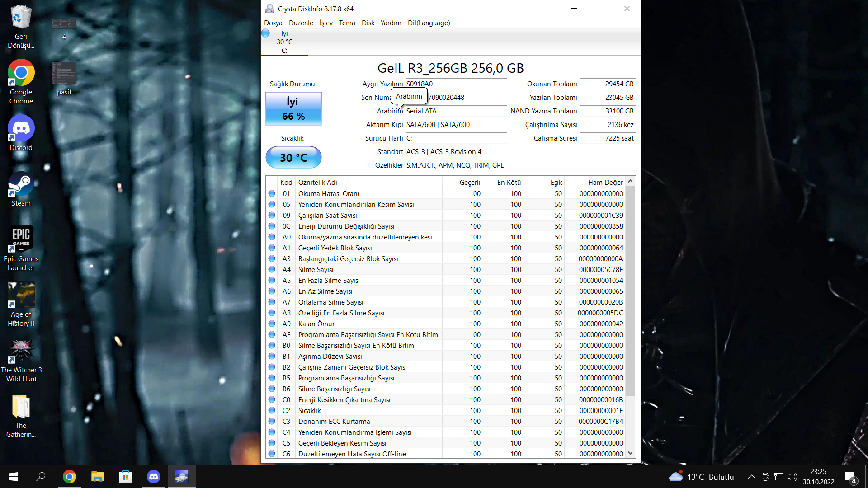Open Google Chrome desktop shortcut
Screen dimensions: 868x488
21,82
